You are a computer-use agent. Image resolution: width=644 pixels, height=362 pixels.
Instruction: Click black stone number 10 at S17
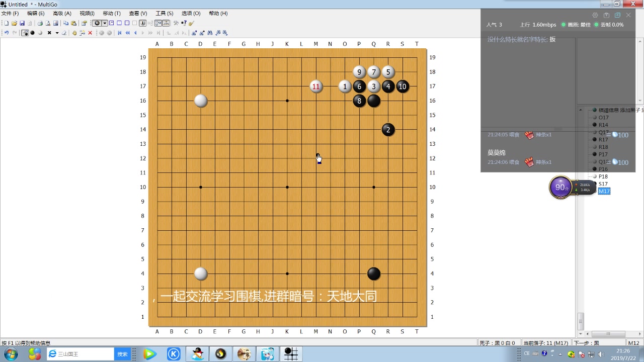coord(403,86)
